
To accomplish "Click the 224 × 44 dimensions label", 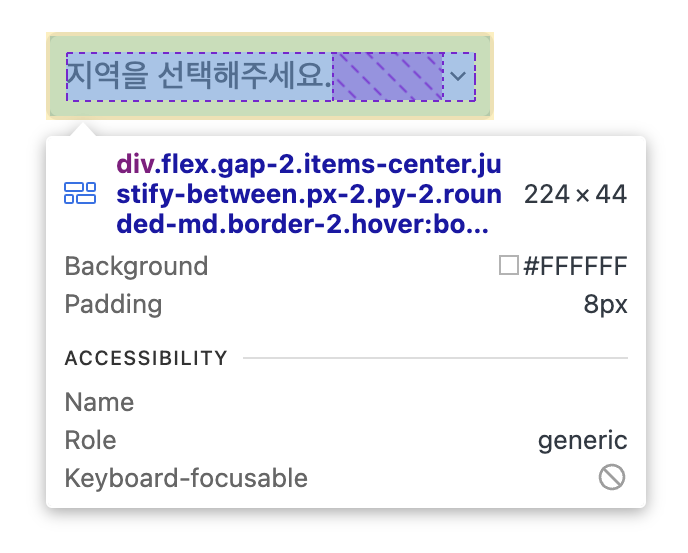I will 575,194.
